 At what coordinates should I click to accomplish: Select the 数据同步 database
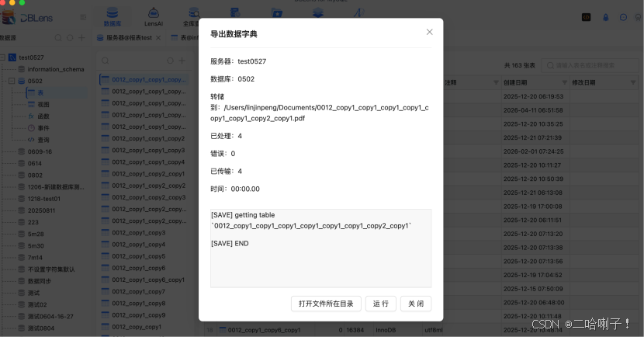click(40, 281)
